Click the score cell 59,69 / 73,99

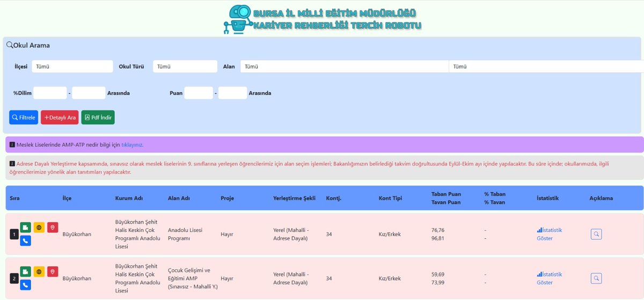pos(438,278)
